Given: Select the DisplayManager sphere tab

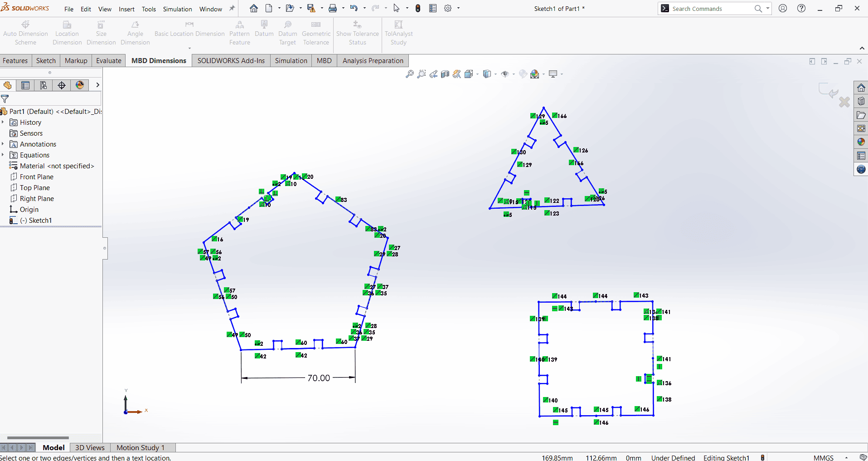Looking at the screenshot, I should pyautogui.click(x=80, y=85).
